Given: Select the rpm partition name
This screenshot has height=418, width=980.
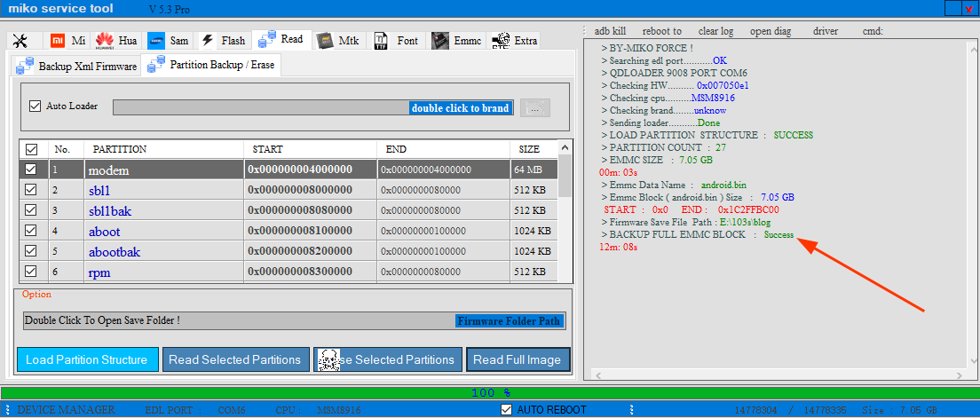Looking at the screenshot, I should pyautogui.click(x=100, y=272).
